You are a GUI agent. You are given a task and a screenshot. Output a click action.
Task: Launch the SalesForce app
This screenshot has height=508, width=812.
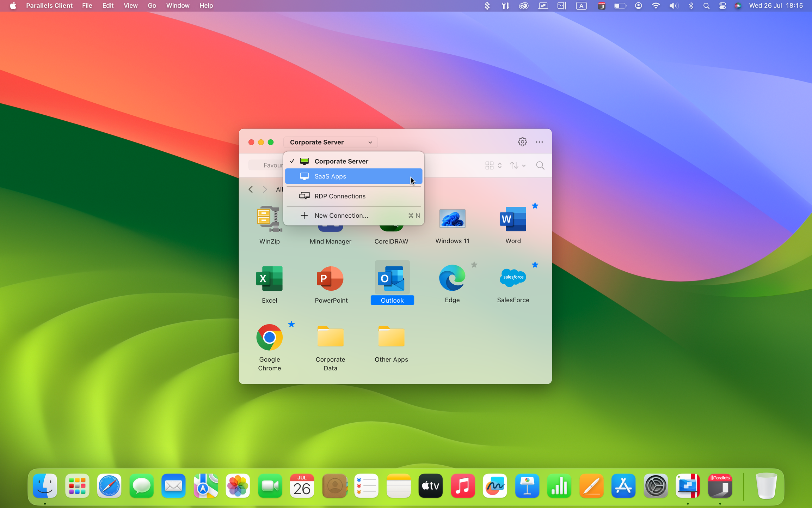pyautogui.click(x=513, y=278)
